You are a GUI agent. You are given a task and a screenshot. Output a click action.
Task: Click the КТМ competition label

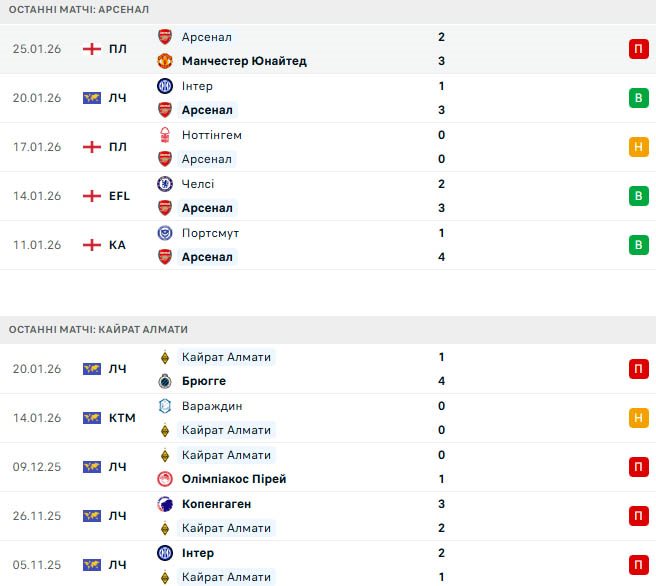tap(122, 418)
